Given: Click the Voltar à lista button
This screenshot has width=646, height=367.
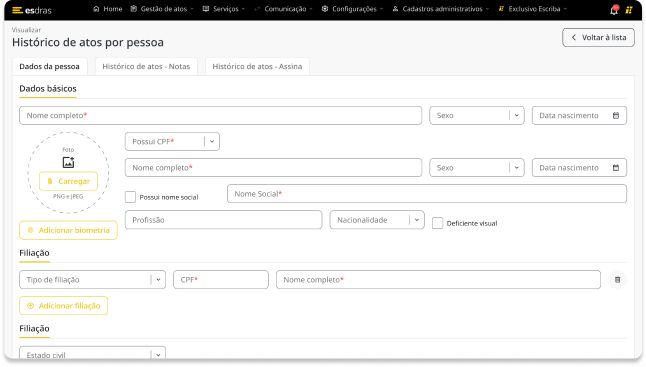Looking at the screenshot, I should click(598, 37).
